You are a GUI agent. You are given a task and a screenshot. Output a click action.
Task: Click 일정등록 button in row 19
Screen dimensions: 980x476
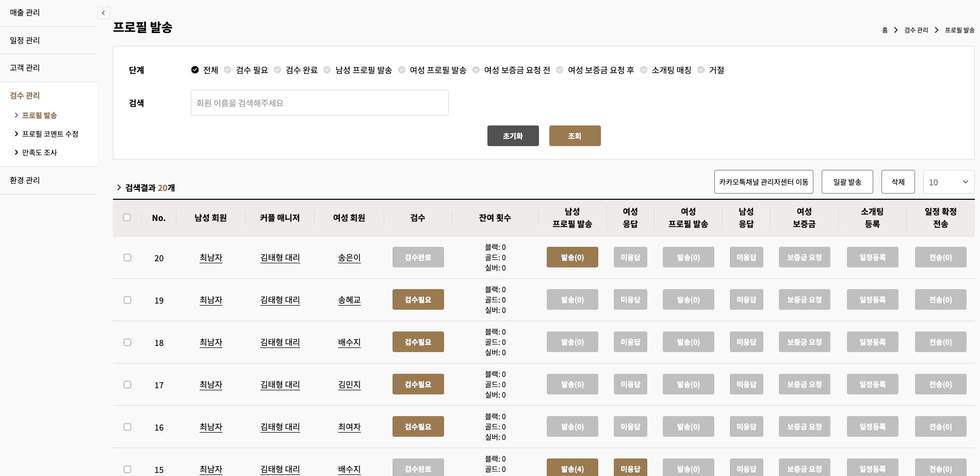(873, 299)
